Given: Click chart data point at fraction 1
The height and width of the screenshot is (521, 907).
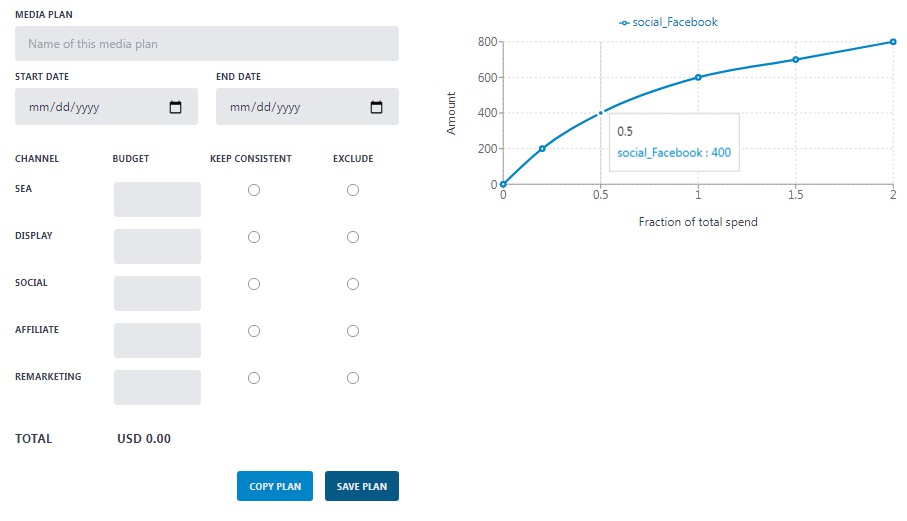Looking at the screenshot, I should tap(698, 77).
